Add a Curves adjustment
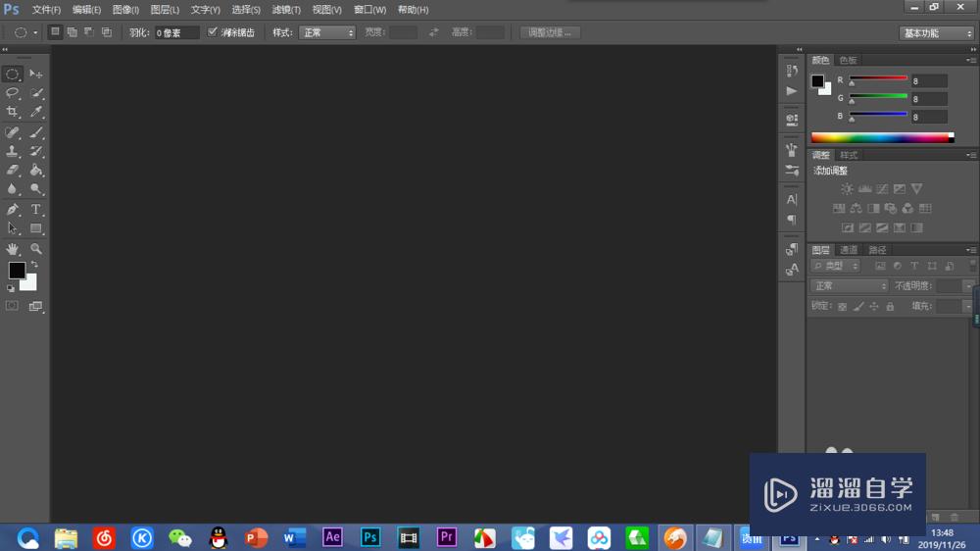This screenshot has height=551, width=980. click(882, 189)
